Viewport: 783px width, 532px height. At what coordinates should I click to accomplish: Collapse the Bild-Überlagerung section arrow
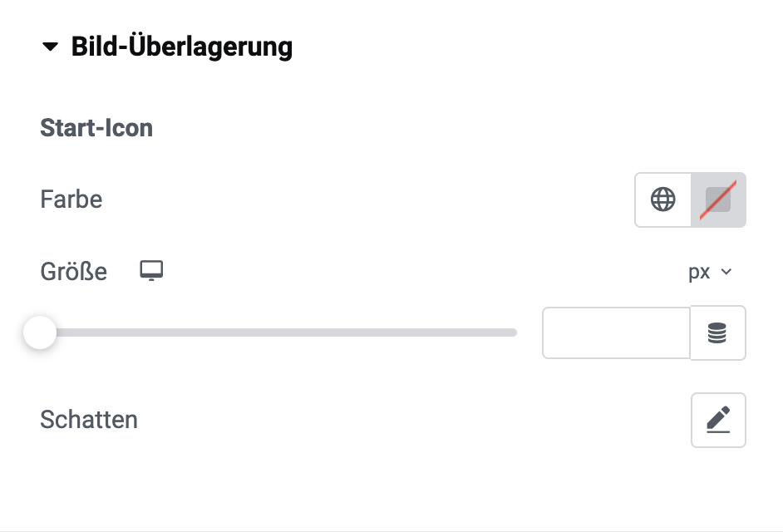(50, 47)
